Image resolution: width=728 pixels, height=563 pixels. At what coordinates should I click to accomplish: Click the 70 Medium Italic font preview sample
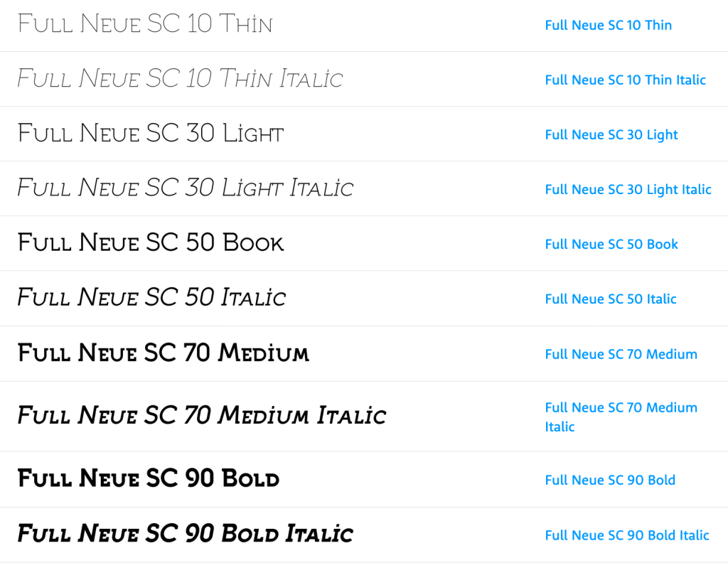[202, 414]
